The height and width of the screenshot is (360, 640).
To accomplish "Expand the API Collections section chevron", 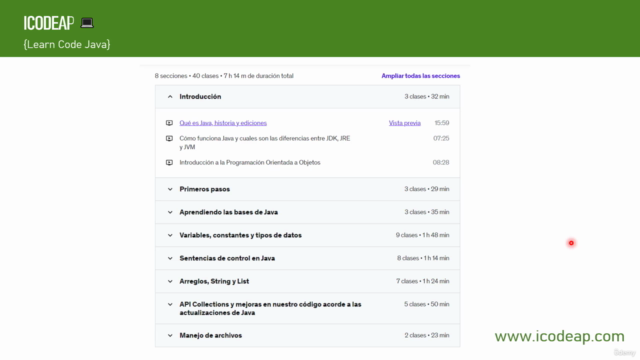I will [170, 304].
